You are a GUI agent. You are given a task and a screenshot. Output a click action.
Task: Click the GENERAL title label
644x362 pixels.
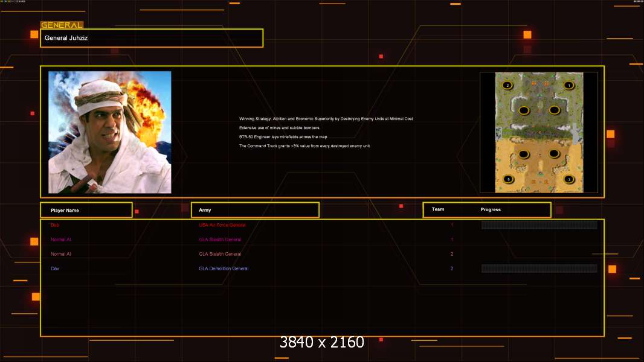click(62, 25)
